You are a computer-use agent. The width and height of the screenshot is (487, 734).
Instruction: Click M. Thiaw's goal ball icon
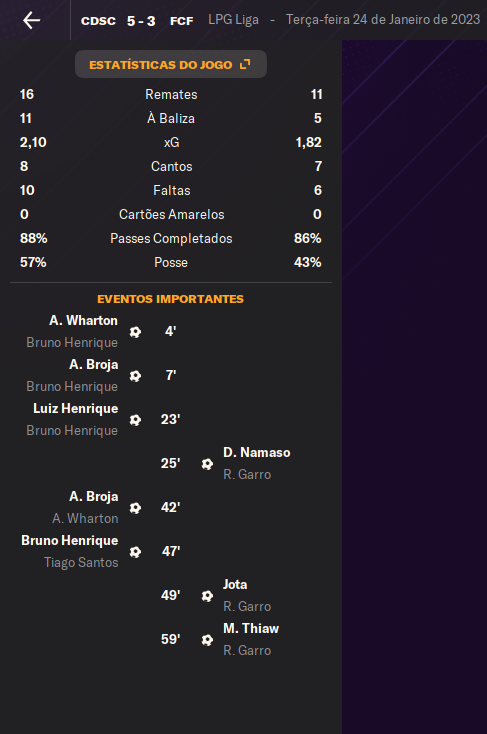coord(207,640)
